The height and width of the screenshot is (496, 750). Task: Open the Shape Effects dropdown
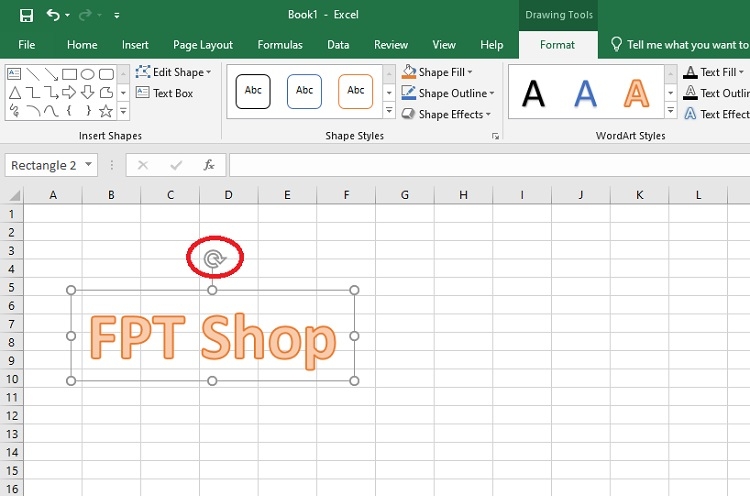coord(446,114)
